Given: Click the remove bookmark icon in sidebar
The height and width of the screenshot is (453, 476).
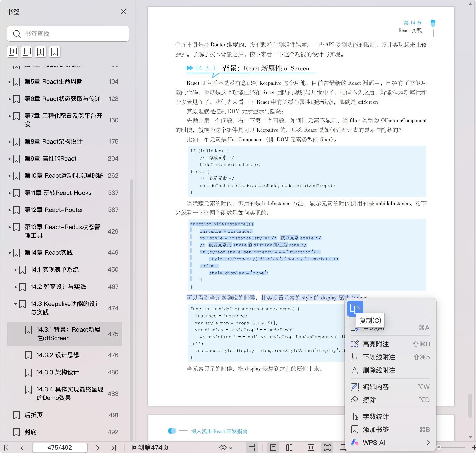Looking at the screenshot, I should click(55, 52).
